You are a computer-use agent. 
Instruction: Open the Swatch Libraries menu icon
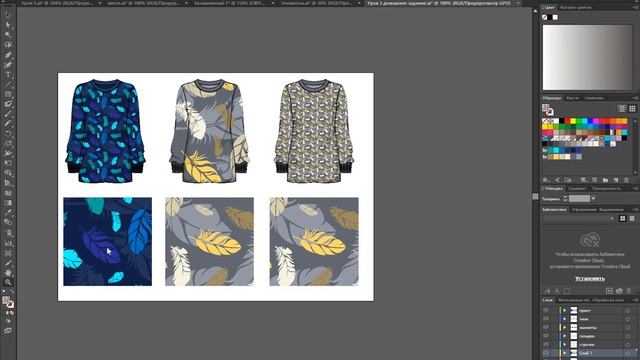point(546,180)
